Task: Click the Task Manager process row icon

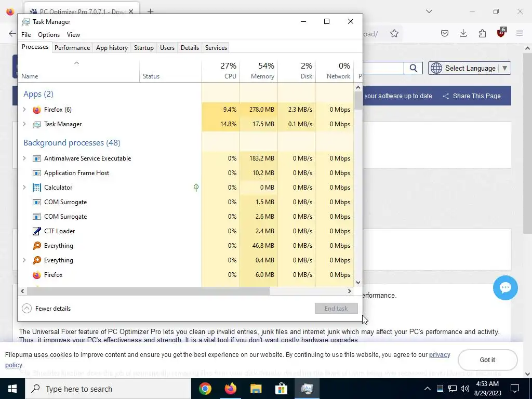Action: [x=37, y=124]
